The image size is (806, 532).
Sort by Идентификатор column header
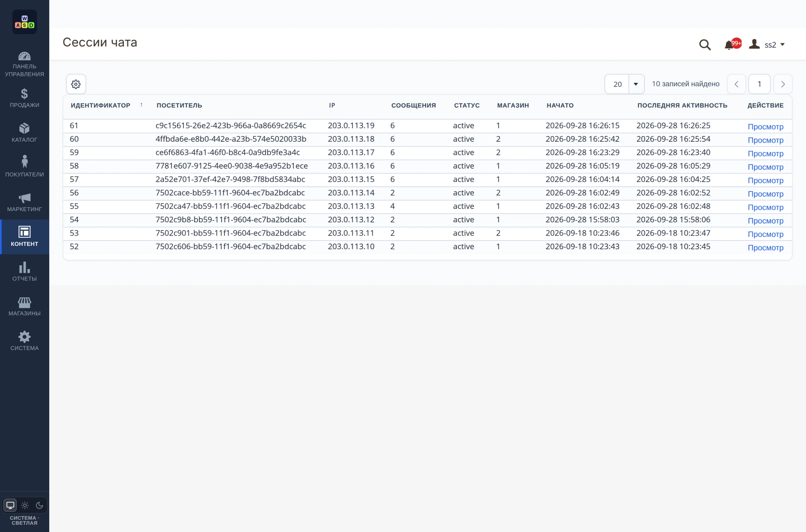pos(100,105)
